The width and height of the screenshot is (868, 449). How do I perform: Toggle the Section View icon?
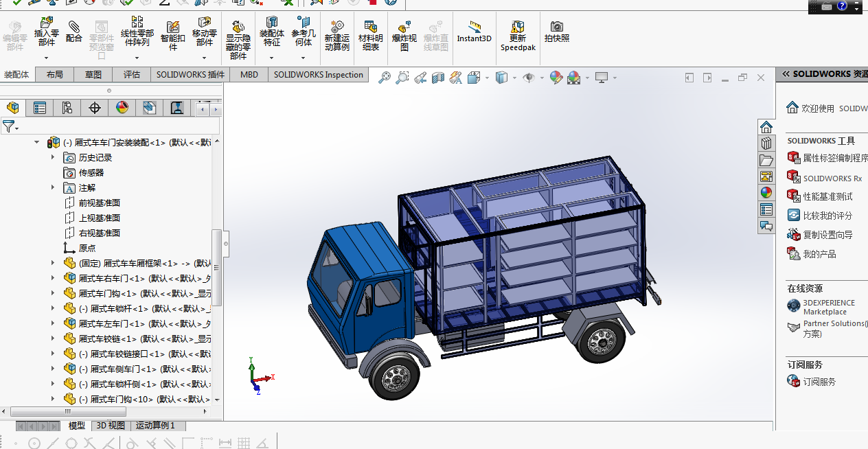click(x=439, y=78)
